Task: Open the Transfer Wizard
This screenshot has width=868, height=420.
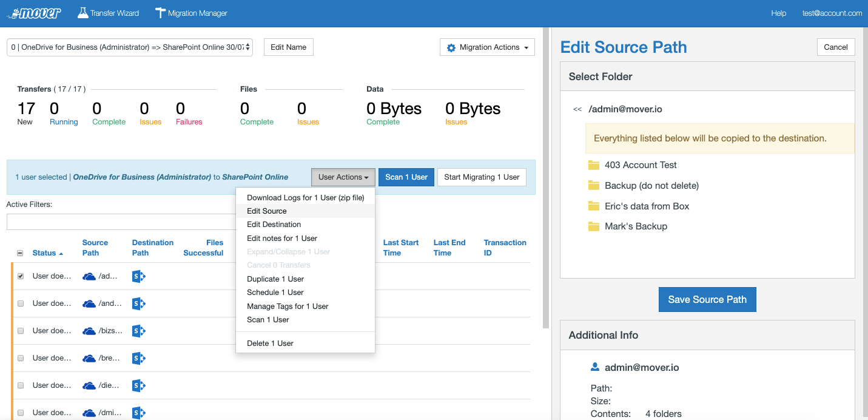Action: pos(109,13)
